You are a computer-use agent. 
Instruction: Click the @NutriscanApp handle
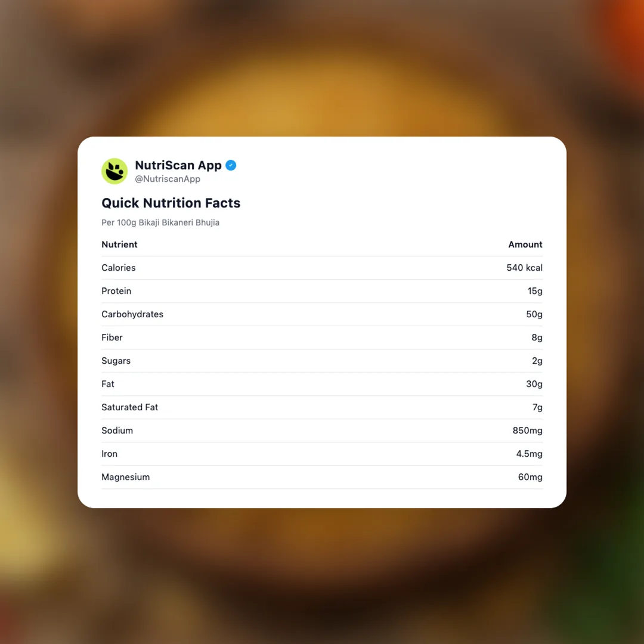[168, 179]
